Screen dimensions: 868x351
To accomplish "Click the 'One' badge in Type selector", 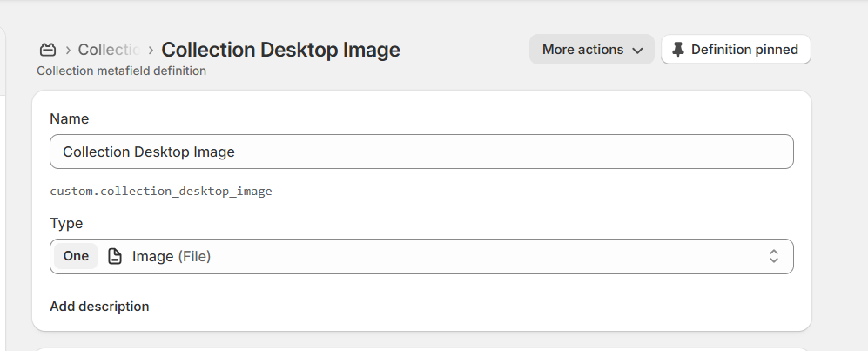I will (76, 256).
